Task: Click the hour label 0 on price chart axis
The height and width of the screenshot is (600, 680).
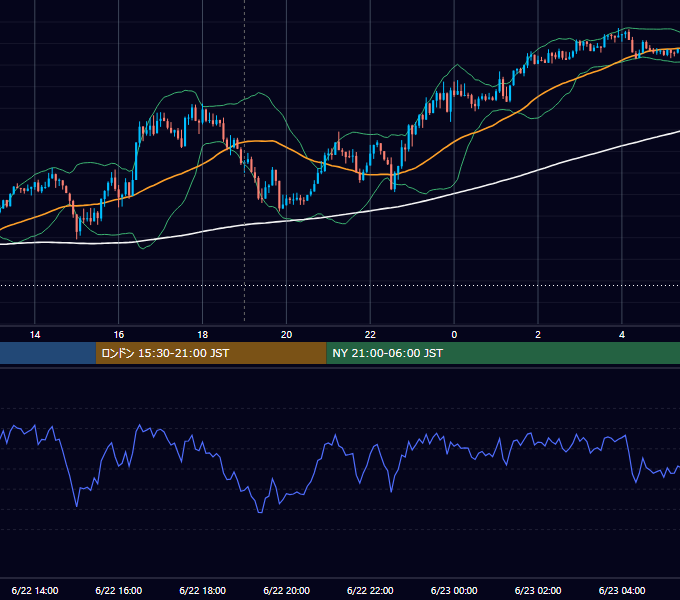Action: 454,335
